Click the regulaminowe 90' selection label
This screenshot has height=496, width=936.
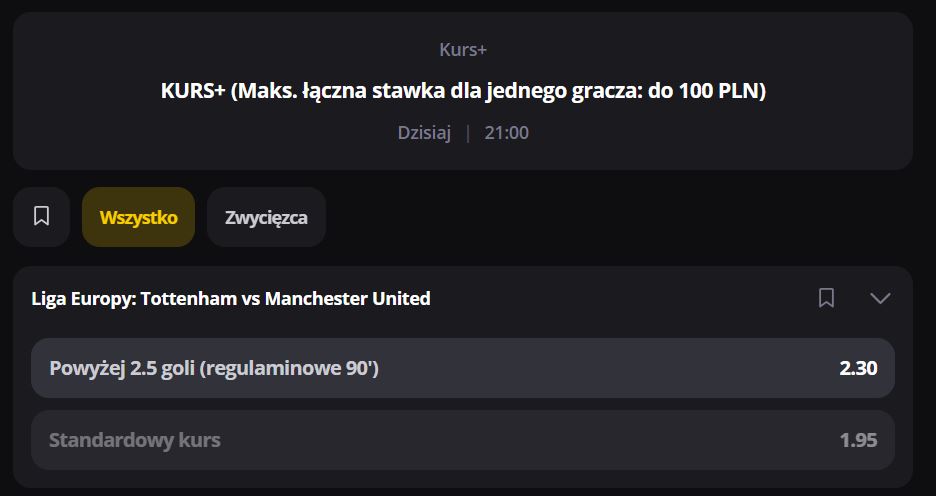click(x=289, y=368)
